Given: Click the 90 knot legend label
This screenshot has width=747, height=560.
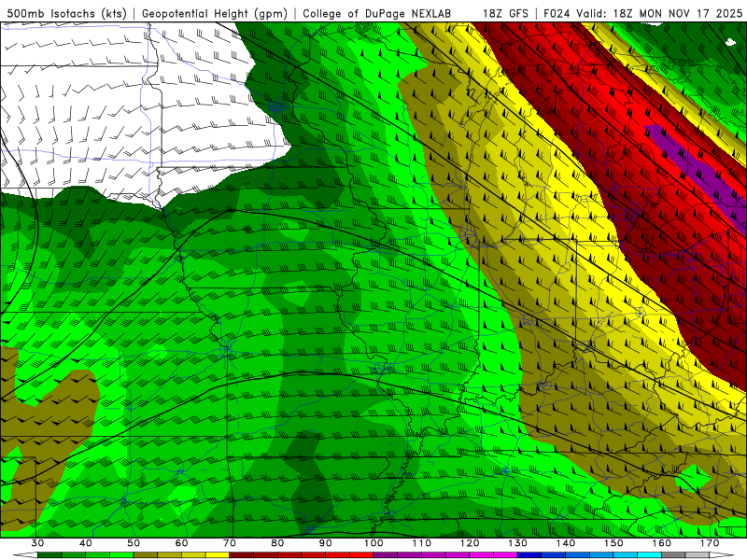Looking at the screenshot, I should pos(325,543).
